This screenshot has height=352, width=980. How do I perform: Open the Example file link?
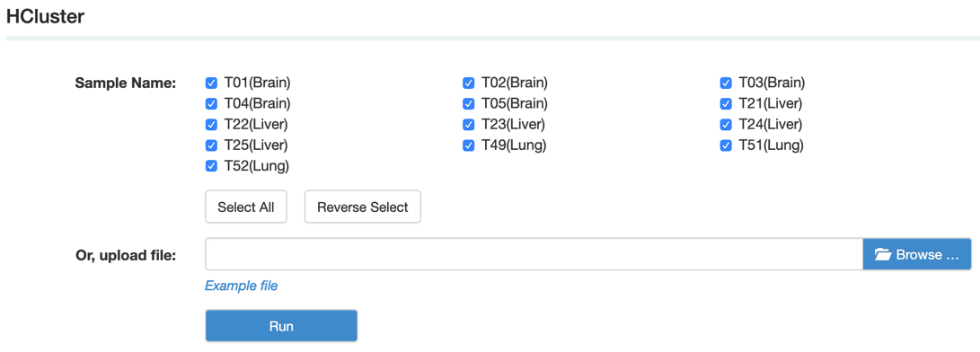pyautogui.click(x=242, y=286)
